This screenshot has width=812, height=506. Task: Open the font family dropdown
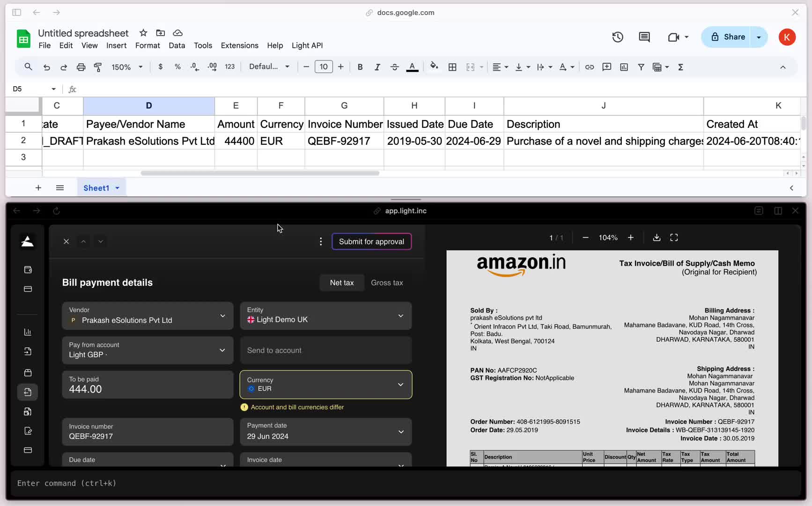pos(269,67)
